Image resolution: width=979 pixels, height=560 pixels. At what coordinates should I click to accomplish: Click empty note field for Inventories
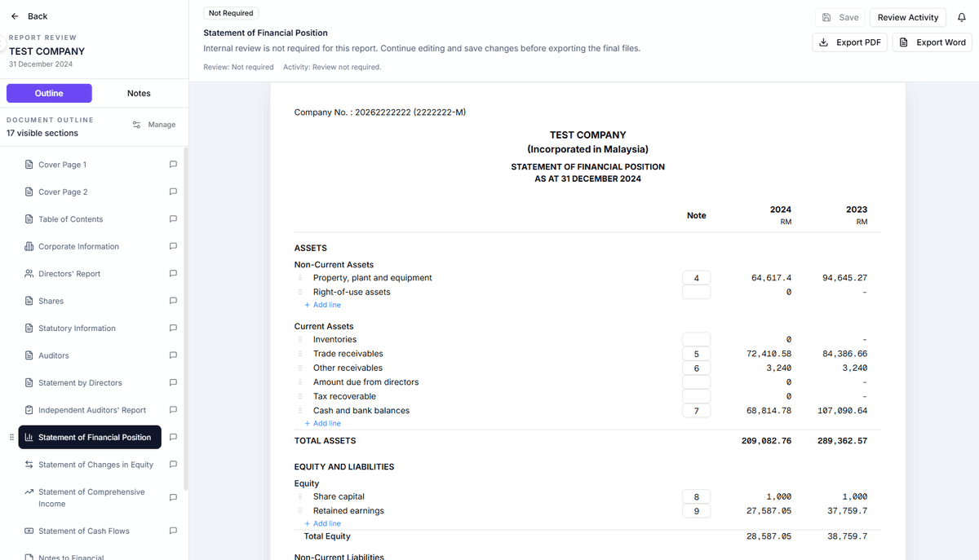[696, 339]
